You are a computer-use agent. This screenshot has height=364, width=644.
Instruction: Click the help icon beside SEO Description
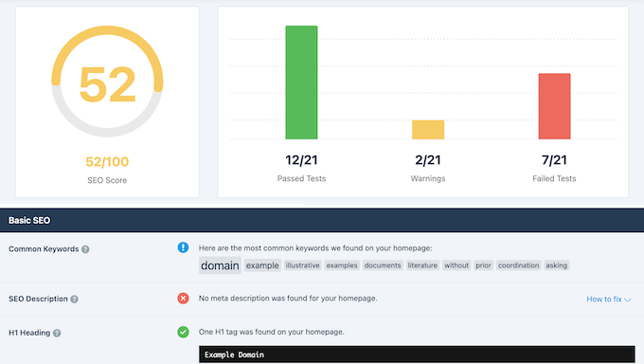(x=74, y=299)
